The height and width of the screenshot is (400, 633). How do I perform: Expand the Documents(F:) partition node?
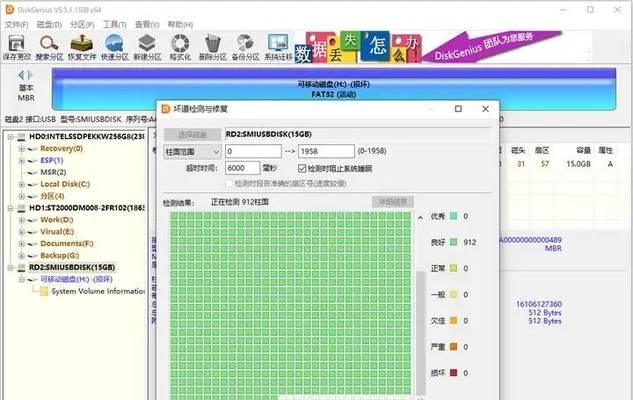(22, 244)
